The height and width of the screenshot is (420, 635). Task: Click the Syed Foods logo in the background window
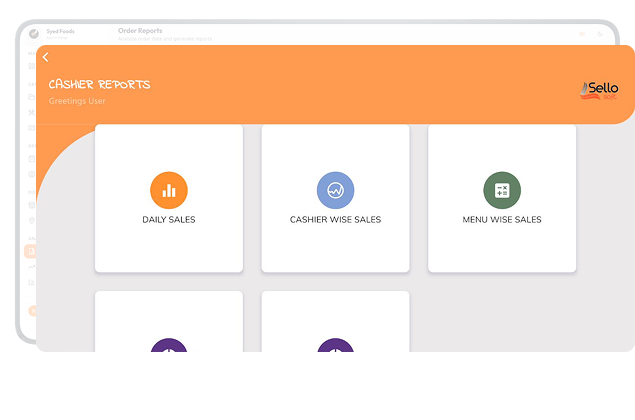(x=34, y=34)
